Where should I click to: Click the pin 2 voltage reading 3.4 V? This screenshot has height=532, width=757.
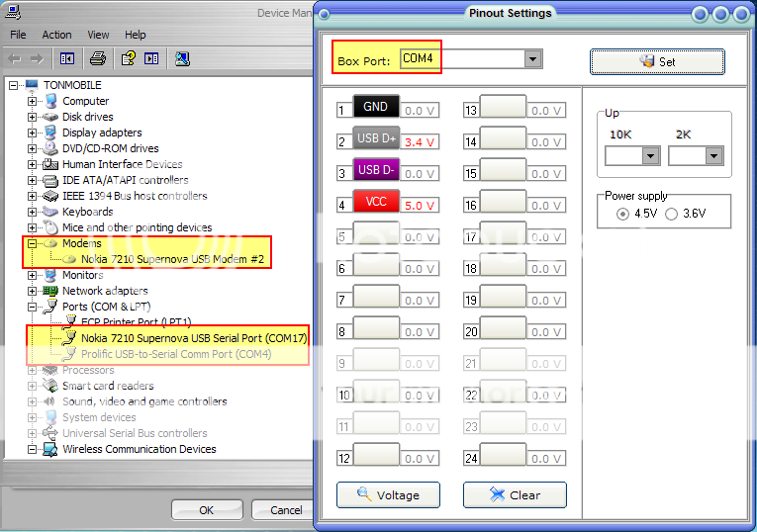coord(419,142)
